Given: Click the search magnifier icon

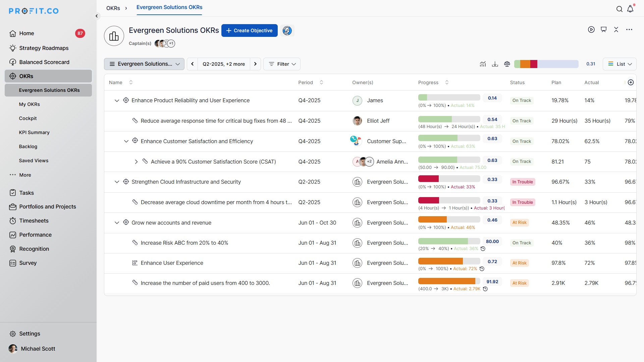Looking at the screenshot, I should tap(619, 9).
